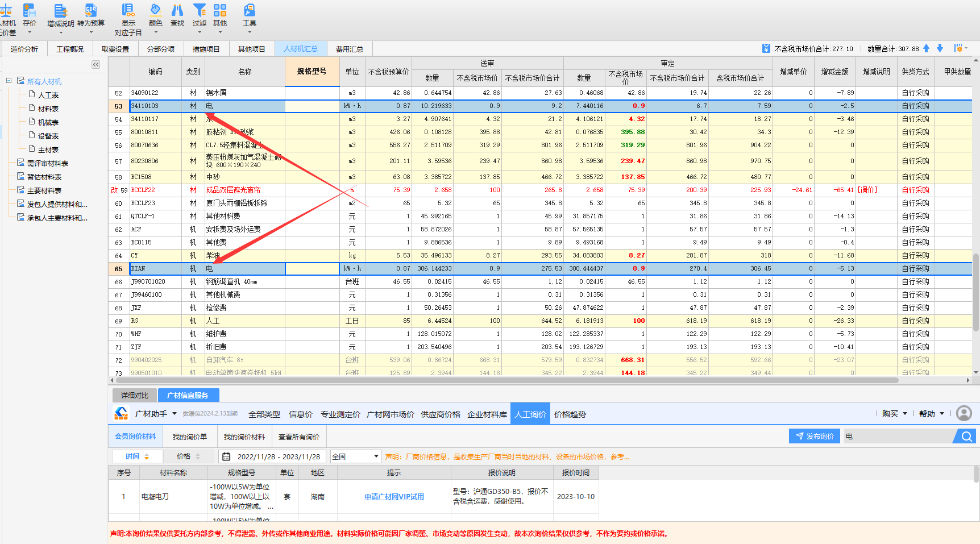The image size is (980, 544).
Task: Open the 费用汇总 tab
Action: coord(350,49)
